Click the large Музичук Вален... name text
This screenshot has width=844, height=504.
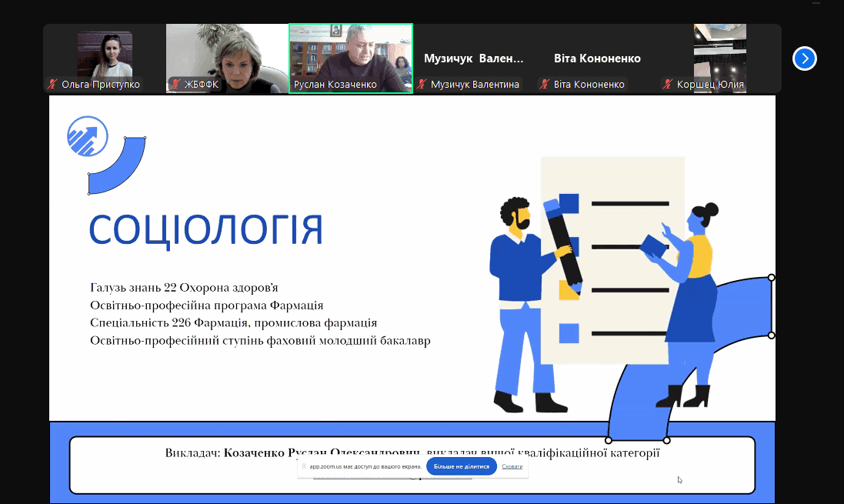tap(474, 58)
